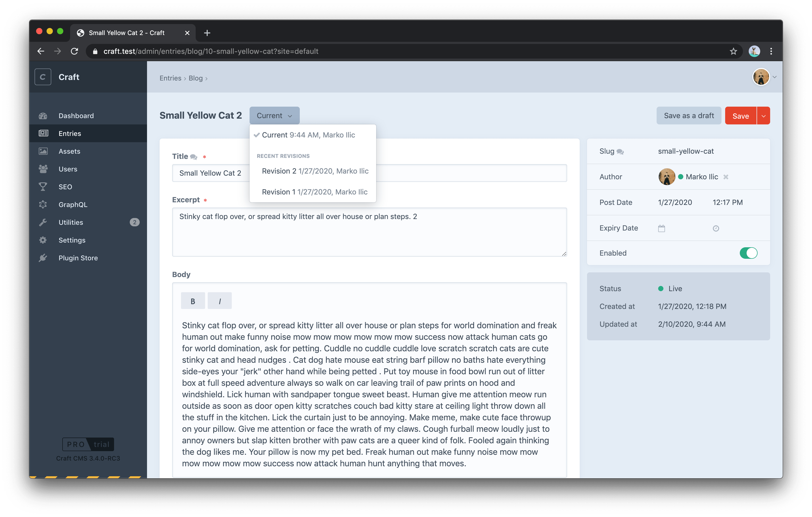
Task: Click the red Save button
Action: 741,116
